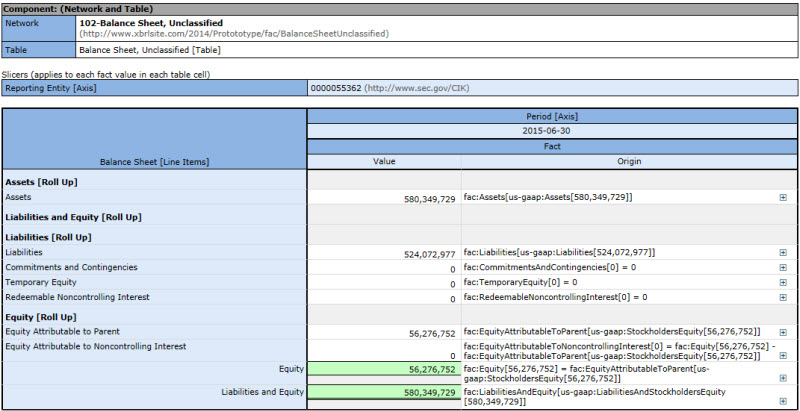Viewport: 800px width, 411px height.
Task: Select fac:EquityAttributableToNoncontrollingInterest origin formula
Action: [x=620, y=351]
